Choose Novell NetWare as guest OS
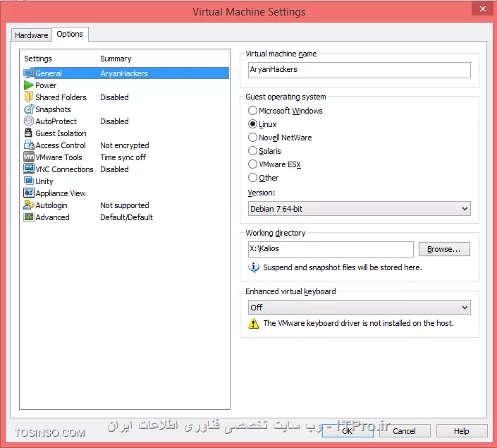This screenshot has height=448, width=497. (x=252, y=137)
